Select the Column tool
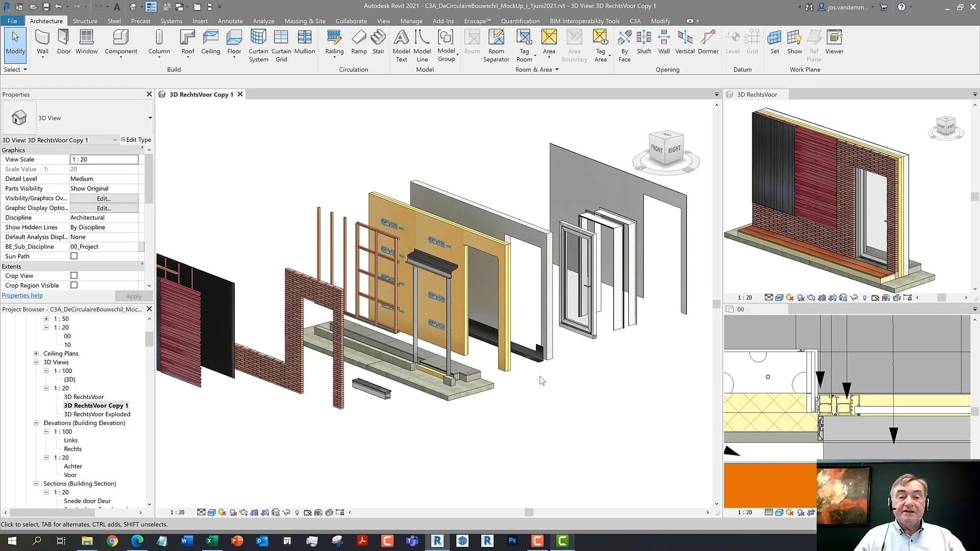 coord(159,43)
